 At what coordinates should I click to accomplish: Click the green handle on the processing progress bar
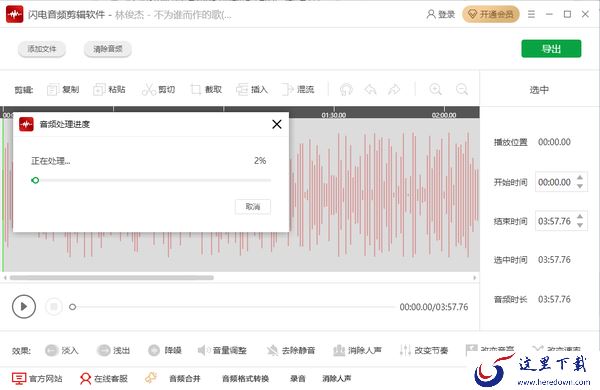[35, 180]
